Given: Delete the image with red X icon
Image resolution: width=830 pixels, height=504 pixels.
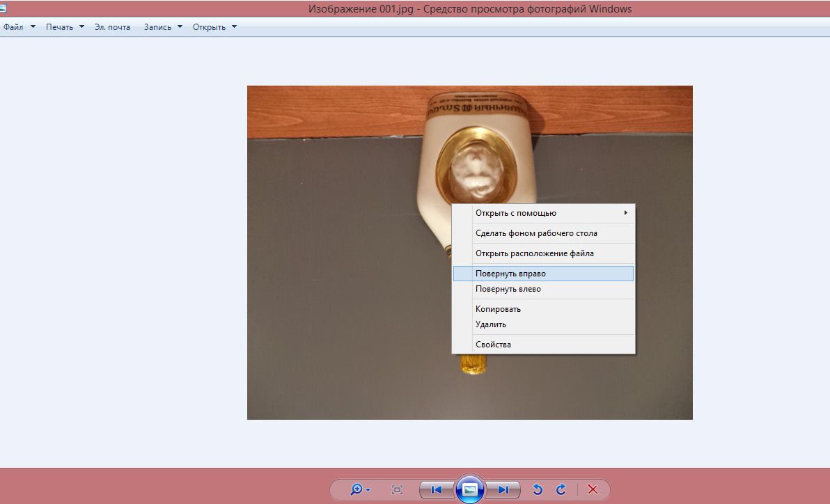Looking at the screenshot, I should click(593, 489).
